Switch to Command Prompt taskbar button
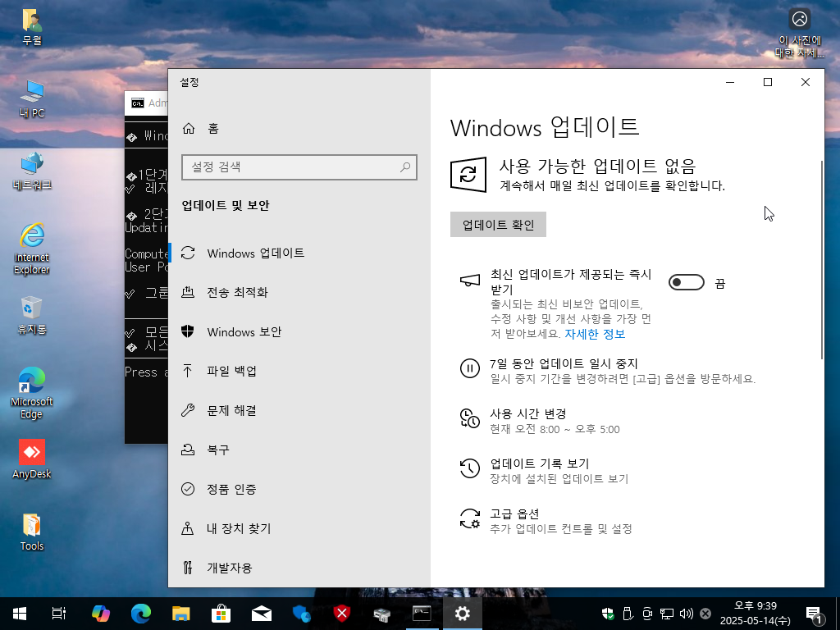 point(422,614)
